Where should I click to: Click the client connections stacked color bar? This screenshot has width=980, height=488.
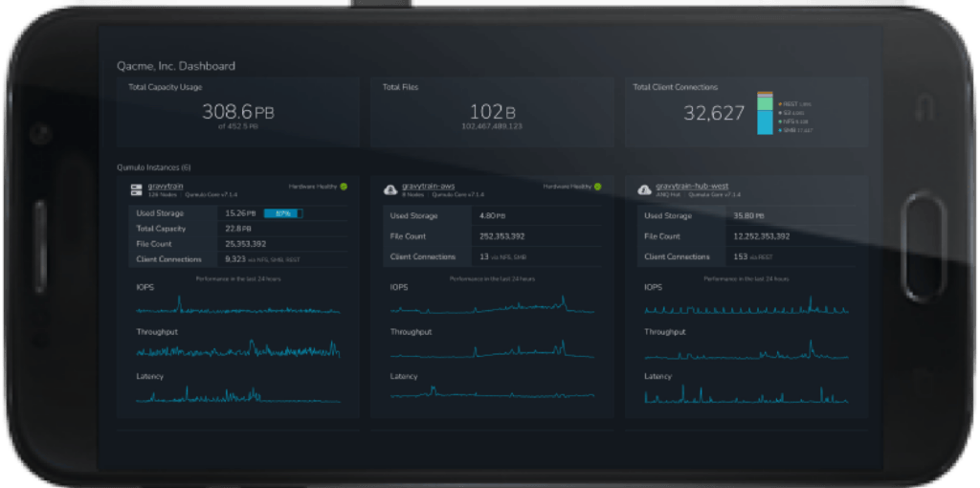click(765, 114)
